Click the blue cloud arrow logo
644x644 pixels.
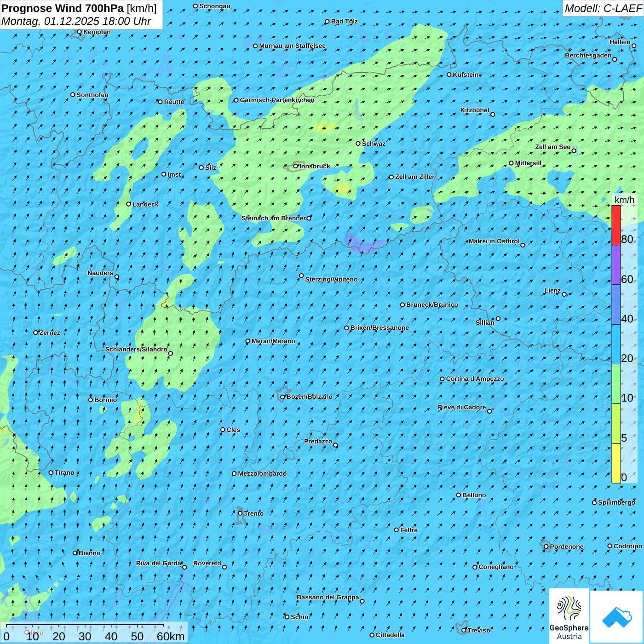pos(616,617)
